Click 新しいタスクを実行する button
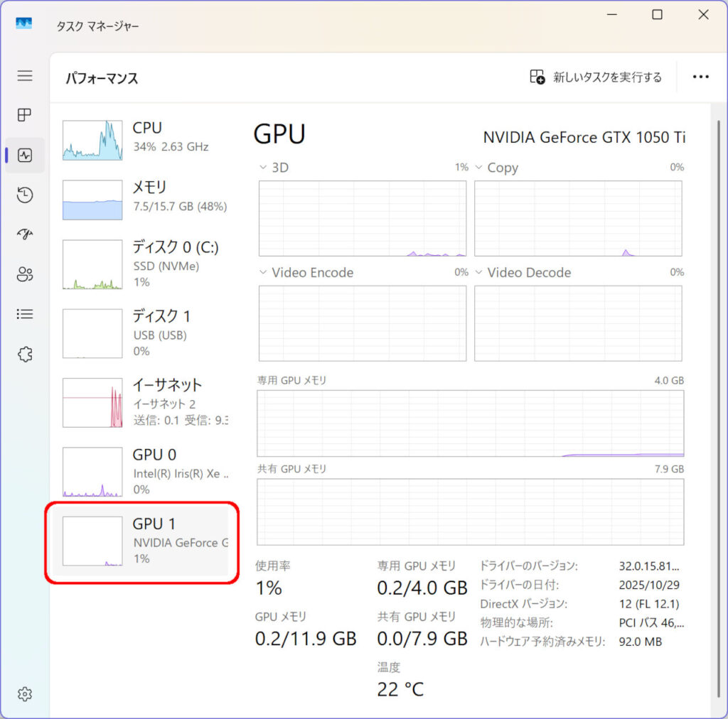The image size is (728, 719). tap(596, 77)
